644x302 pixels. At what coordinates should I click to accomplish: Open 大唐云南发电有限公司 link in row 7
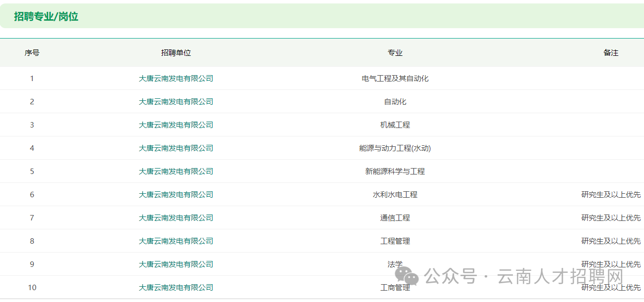(x=176, y=217)
